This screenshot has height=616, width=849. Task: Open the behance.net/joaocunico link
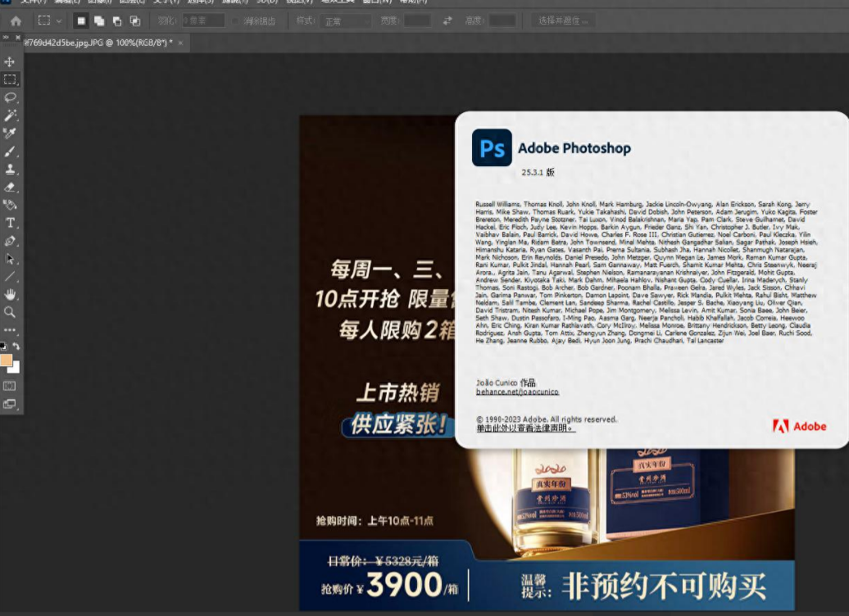click(x=517, y=392)
